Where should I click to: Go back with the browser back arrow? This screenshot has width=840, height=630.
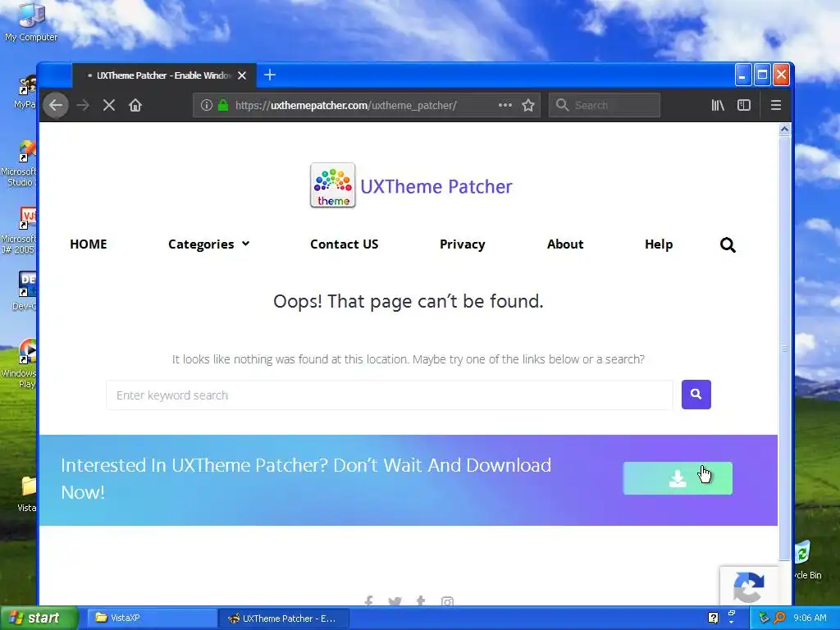56,105
